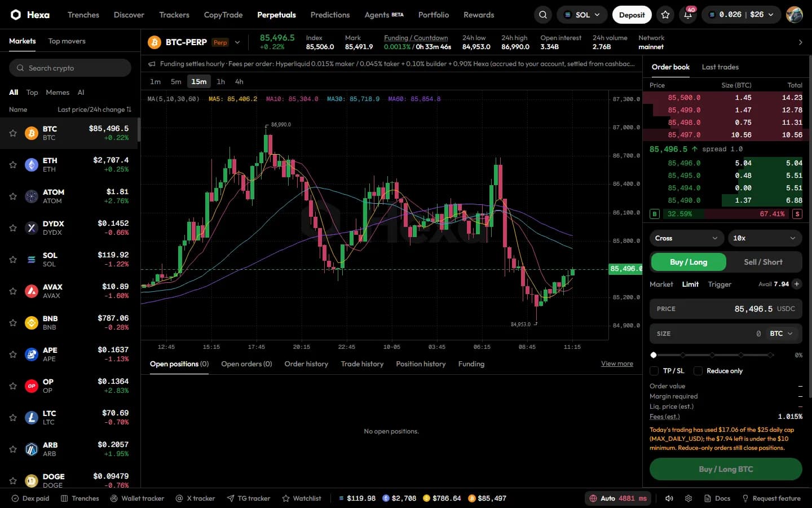Enable the Reduce only checkbox
Image resolution: width=812 pixels, height=508 pixels.
(x=698, y=371)
